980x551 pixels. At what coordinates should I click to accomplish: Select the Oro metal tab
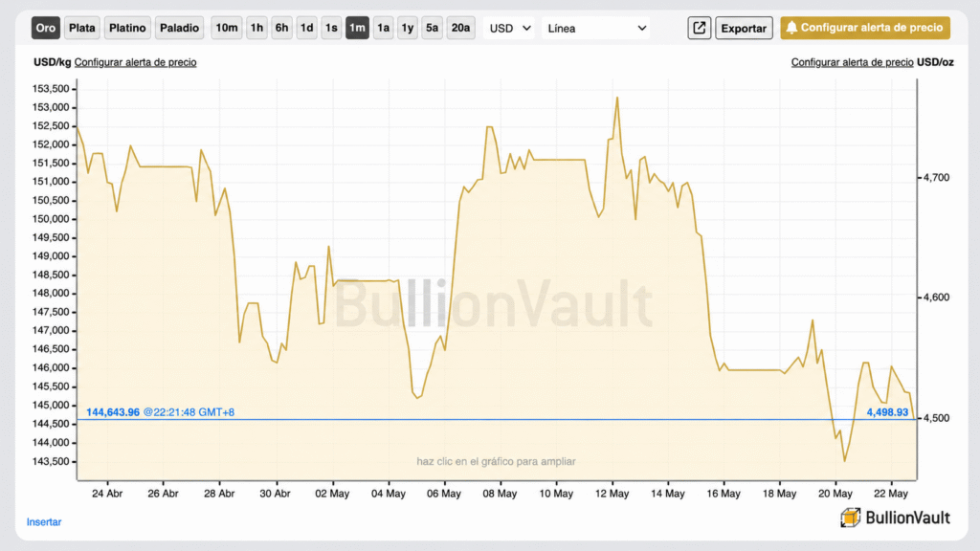[x=46, y=28]
